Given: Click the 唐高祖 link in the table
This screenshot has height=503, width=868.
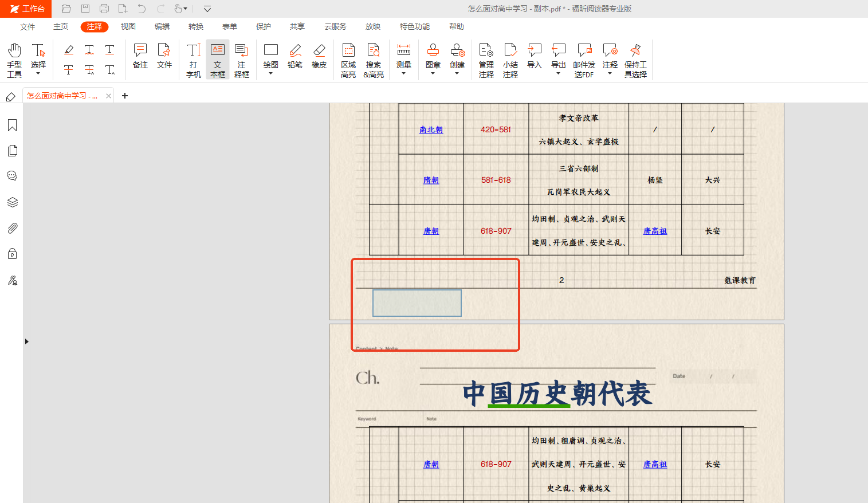Looking at the screenshot, I should (x=655, y=231).
